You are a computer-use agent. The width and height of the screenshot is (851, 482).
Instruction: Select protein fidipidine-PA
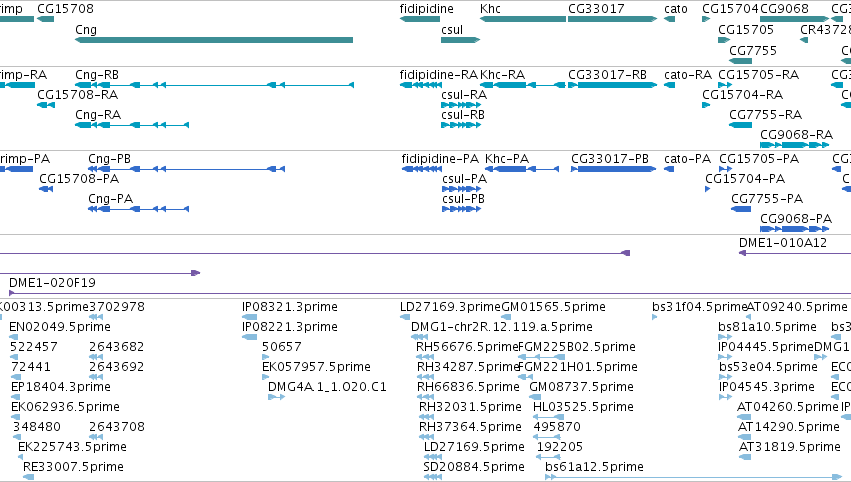pyautogui.click(x=422, y=169)
